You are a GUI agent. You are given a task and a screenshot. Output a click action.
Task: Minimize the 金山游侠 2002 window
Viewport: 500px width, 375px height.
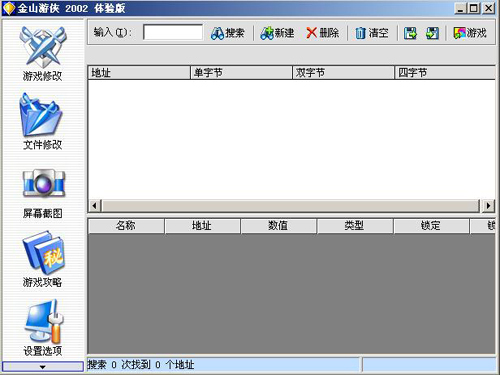tap(460, 8)
